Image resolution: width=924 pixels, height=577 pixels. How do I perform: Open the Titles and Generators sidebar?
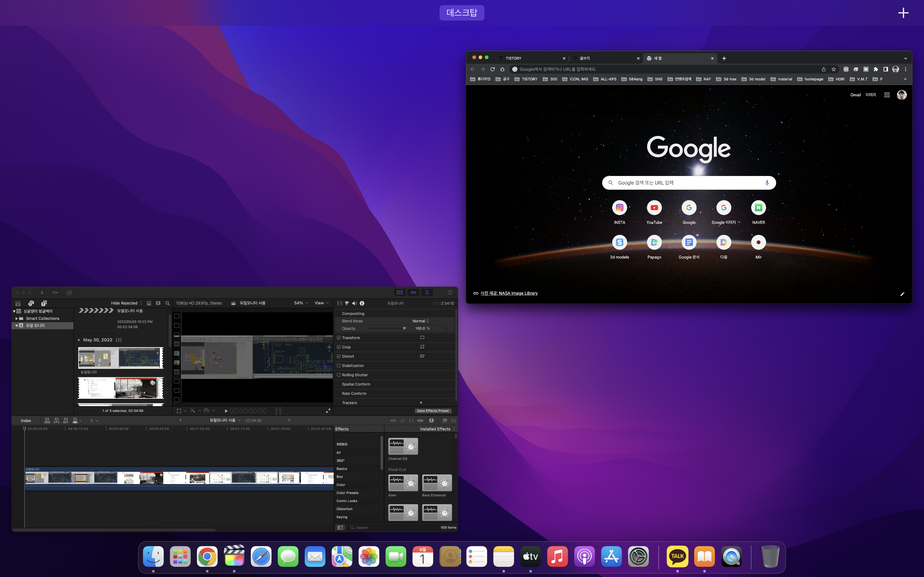[x=44, y=303]
